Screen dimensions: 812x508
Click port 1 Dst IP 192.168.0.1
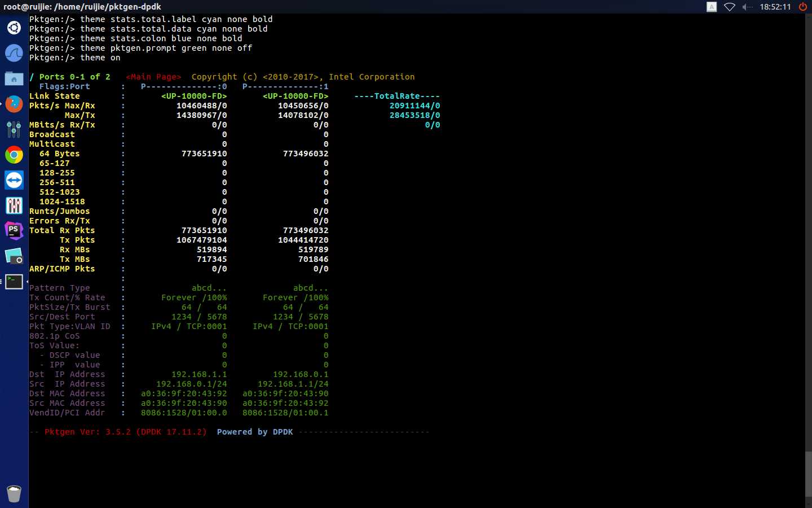[x=301, y=374]
